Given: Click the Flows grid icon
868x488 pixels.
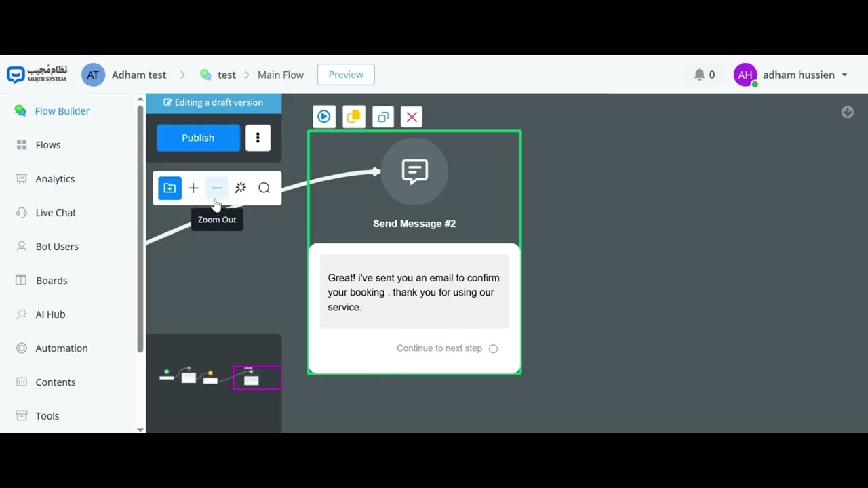Looking at the screenshot, I should [22, 145].
